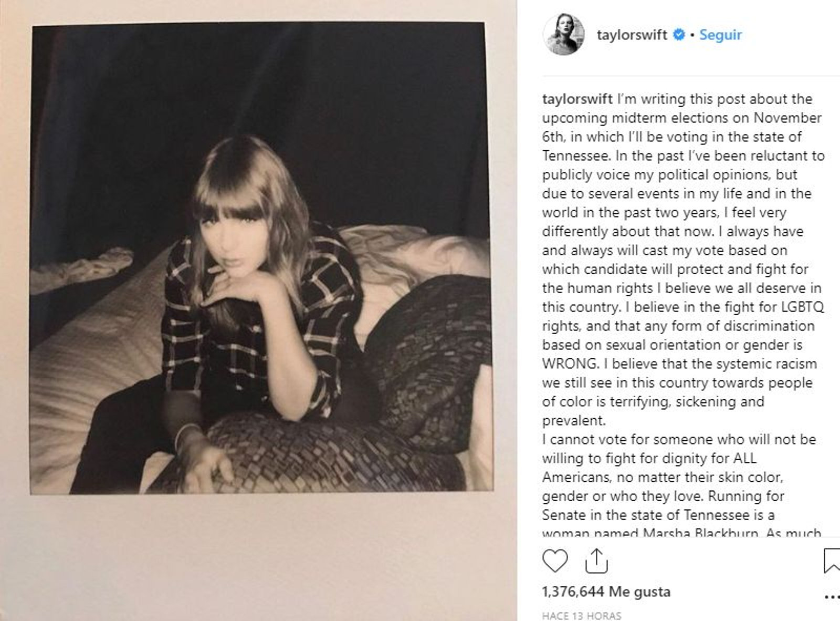Open the three-dot more options menu
Viewport: 840px width, 621px height.
[x=832, y=597]
